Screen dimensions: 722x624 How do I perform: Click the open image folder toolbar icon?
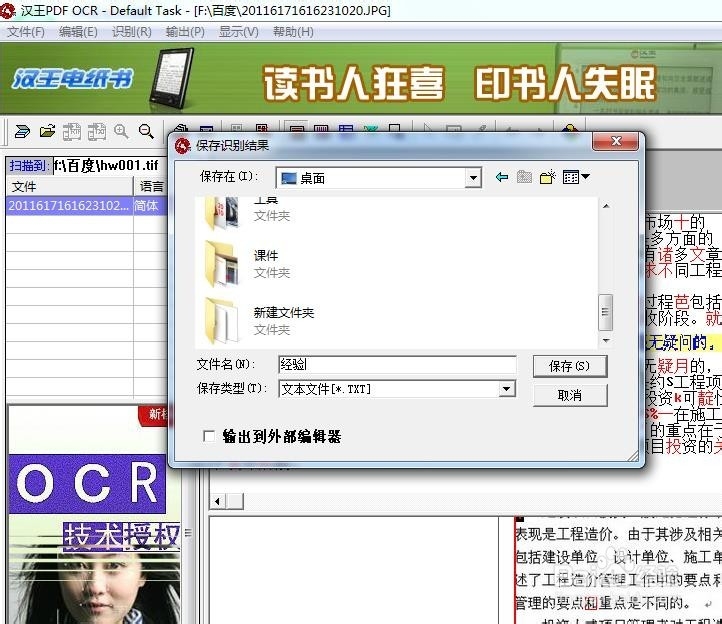(x=47, y=132)
